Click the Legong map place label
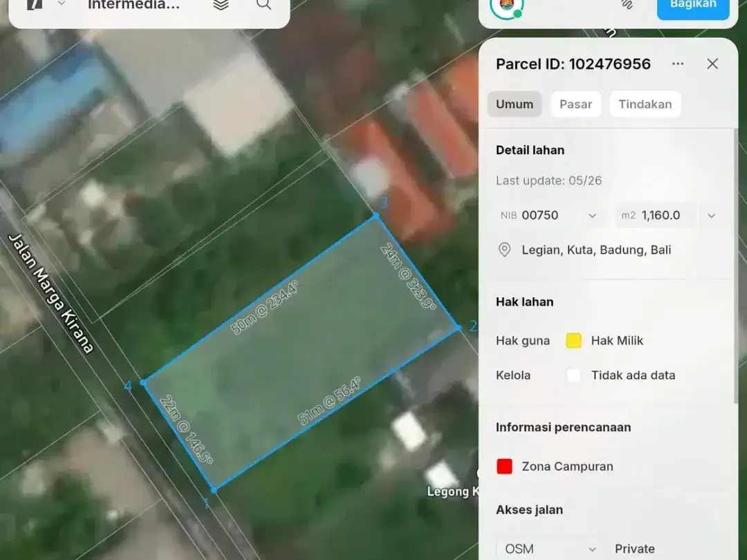 click(x=452, y=492)
